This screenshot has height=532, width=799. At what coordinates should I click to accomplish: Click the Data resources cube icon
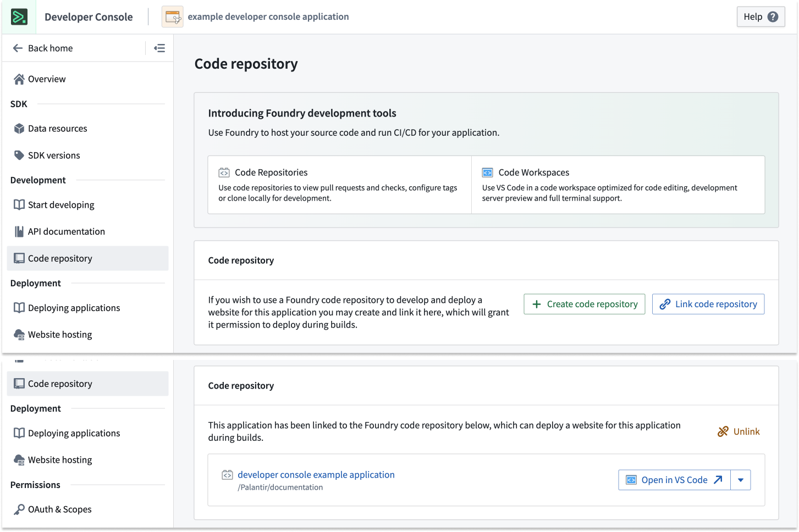(19, 129)
